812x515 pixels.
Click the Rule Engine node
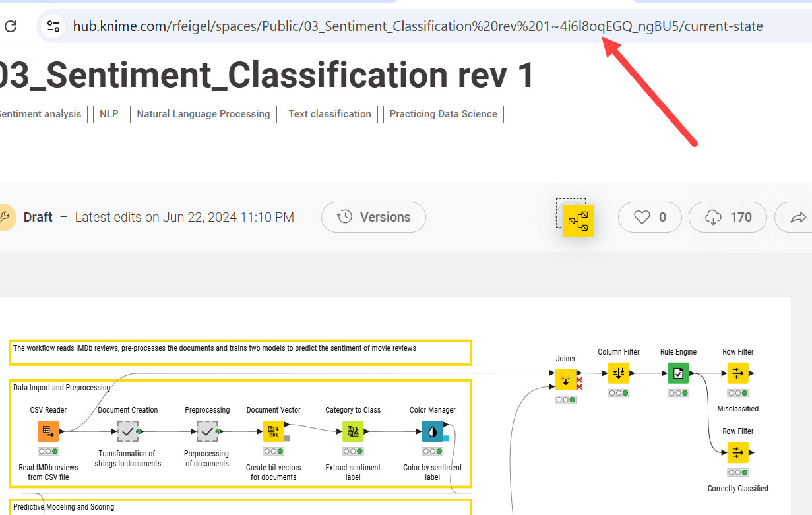point(678,373)
